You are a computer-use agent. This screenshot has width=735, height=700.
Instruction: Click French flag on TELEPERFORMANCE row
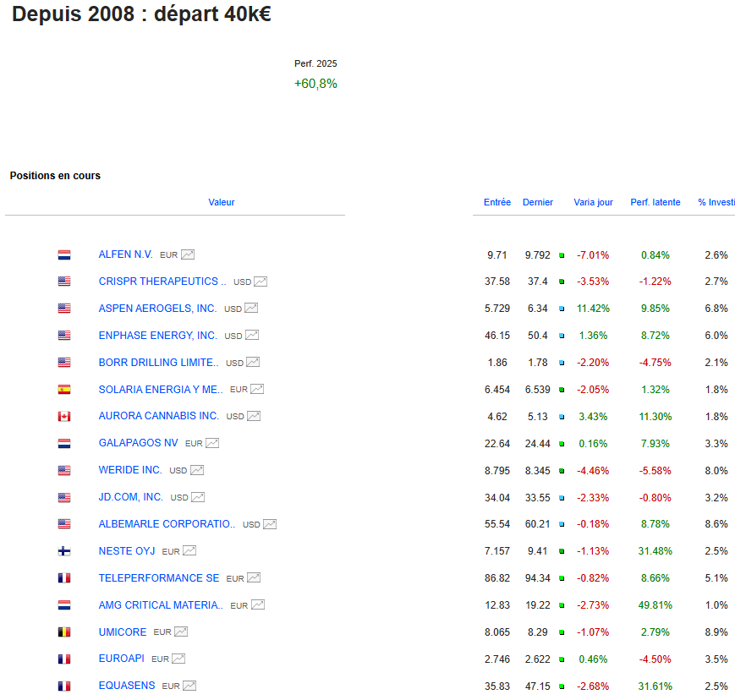64,578
